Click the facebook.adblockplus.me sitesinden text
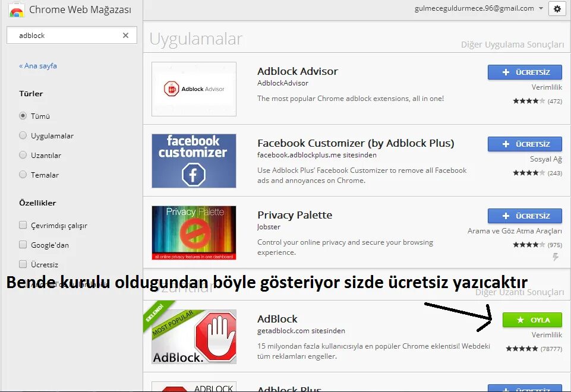 (317, 155)
